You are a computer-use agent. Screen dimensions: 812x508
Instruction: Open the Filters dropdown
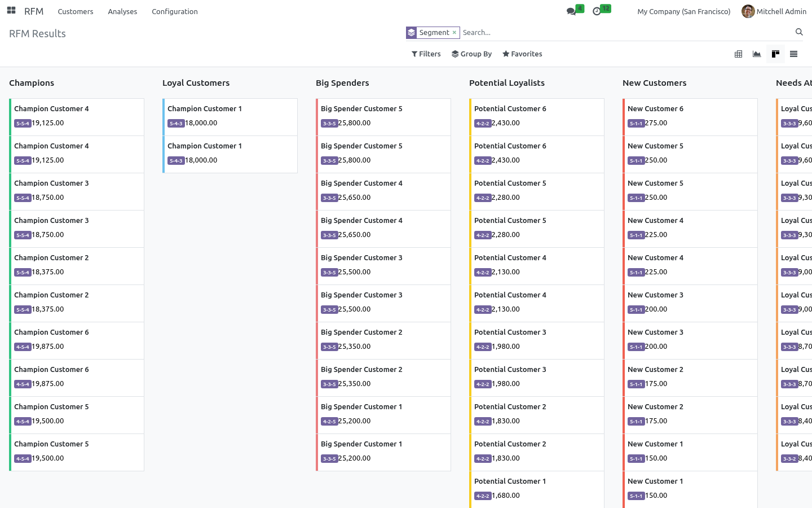(x=426, y=54)
